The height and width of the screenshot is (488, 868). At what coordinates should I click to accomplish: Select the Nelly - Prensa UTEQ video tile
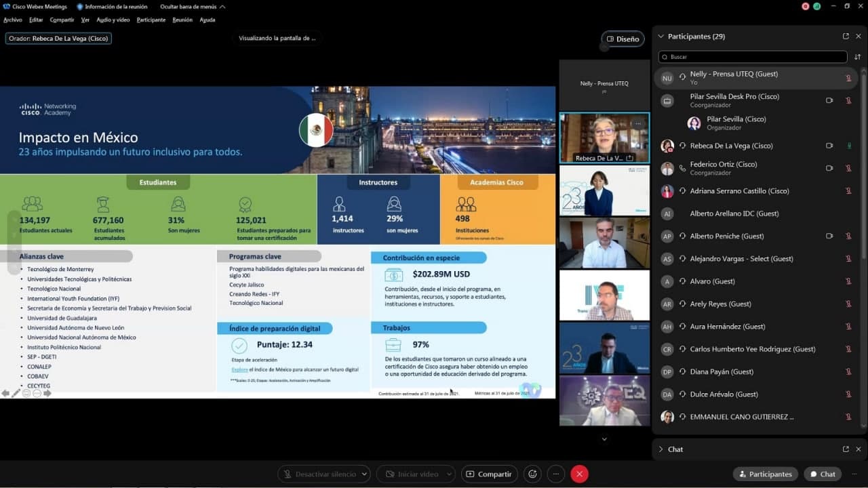[x=604, y=85]
